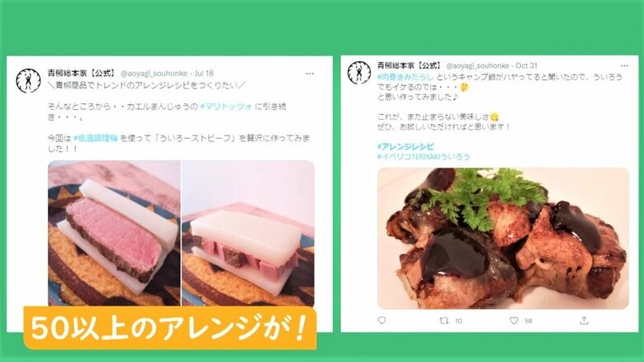Screen dimensions: 644x362
Task: Open the Oct 31 tweet timestamp
Action: point(526,66)
